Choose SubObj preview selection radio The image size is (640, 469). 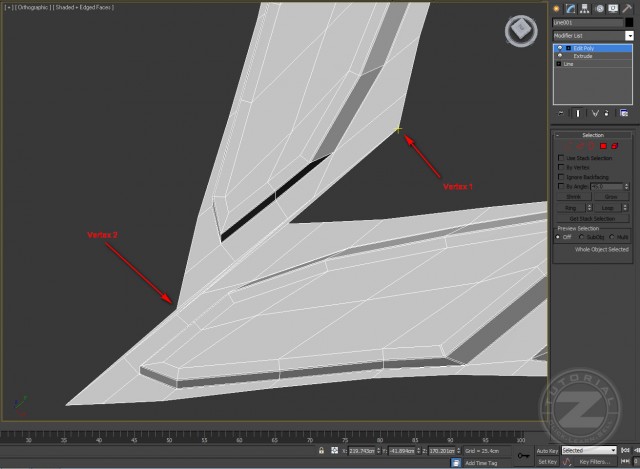(581, 237)
